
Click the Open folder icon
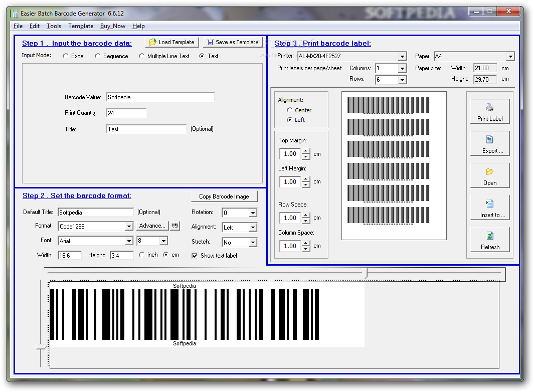[490, 171]
